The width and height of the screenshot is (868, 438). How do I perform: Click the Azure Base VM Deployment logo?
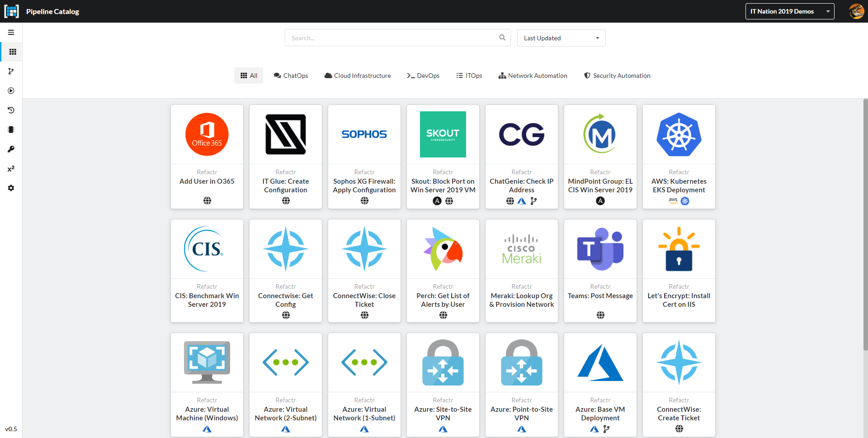(x=600, y=362)
